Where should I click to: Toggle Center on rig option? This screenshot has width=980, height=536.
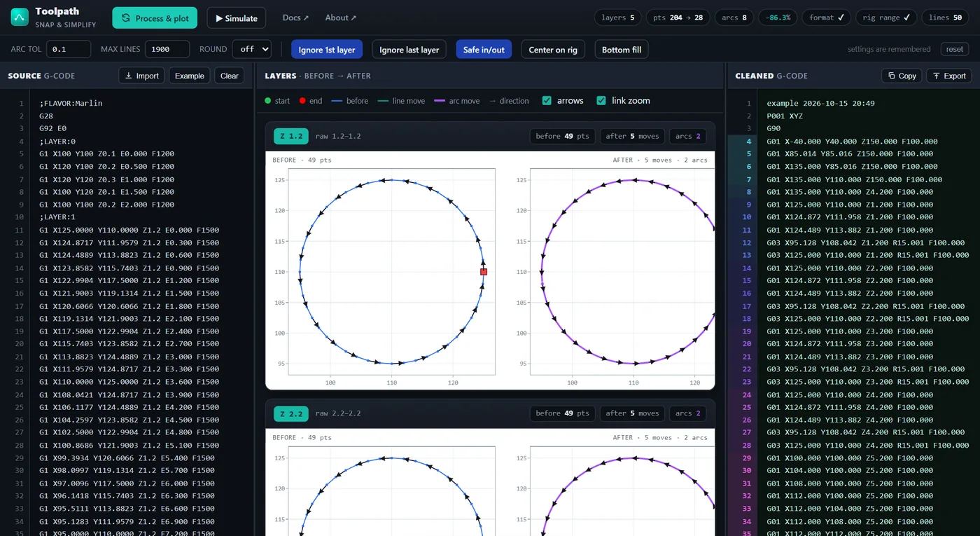click(x=553, y=49)
